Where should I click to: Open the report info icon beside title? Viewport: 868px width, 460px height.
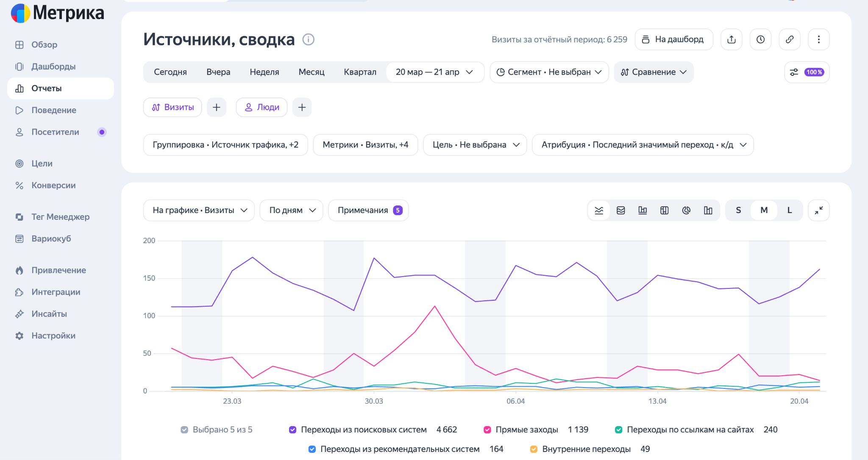point(308,39)
